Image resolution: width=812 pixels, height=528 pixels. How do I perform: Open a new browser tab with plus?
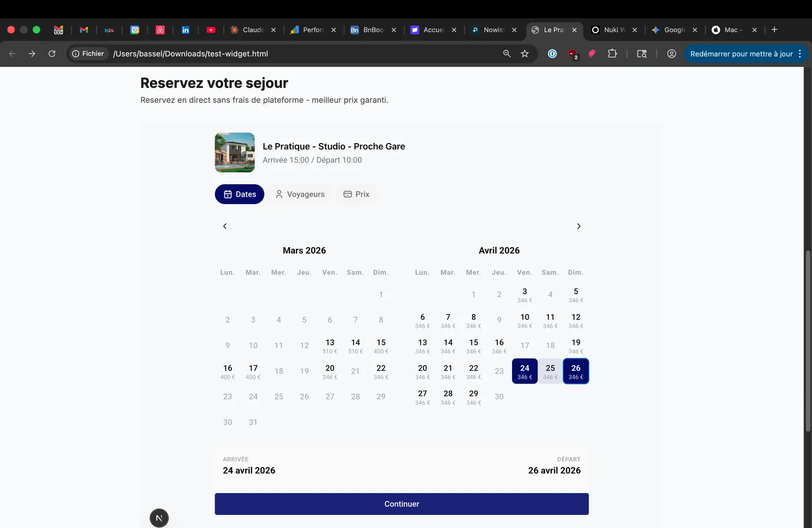pyautogui.click(x=774, y=30)
